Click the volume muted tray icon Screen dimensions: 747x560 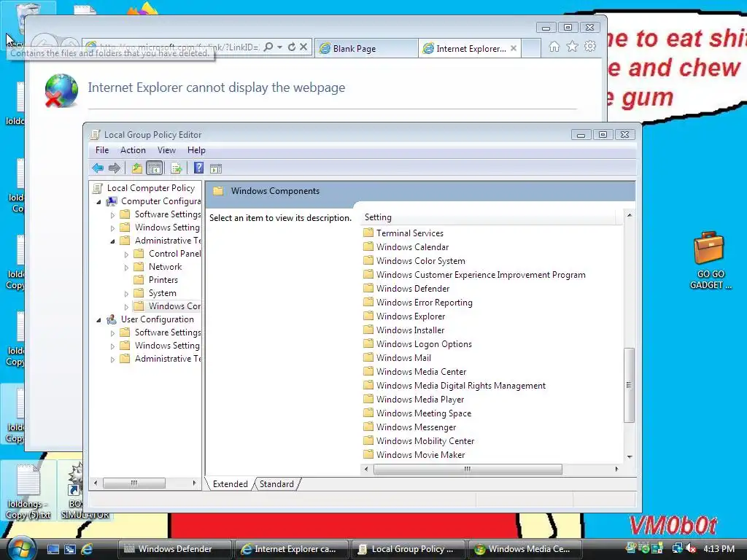[x=690, y=548]
